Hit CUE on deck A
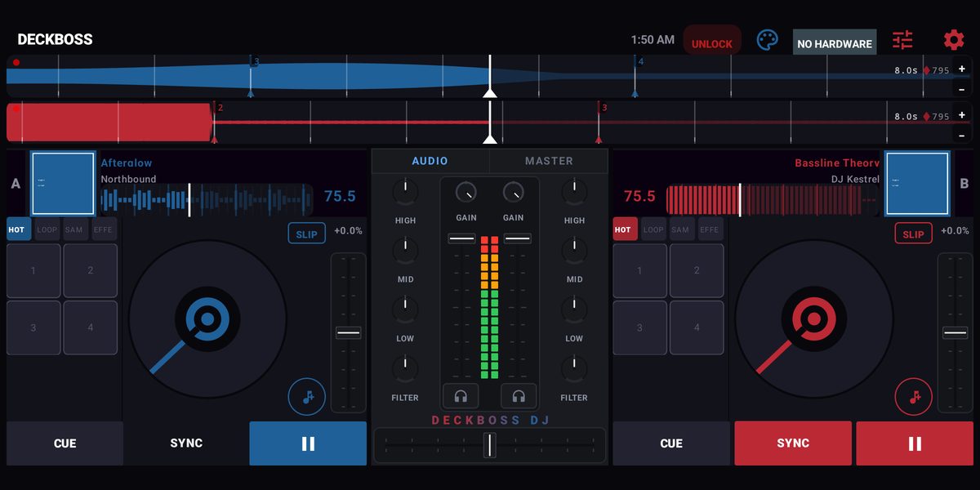The image size is (980, 490). coord(65,443)
